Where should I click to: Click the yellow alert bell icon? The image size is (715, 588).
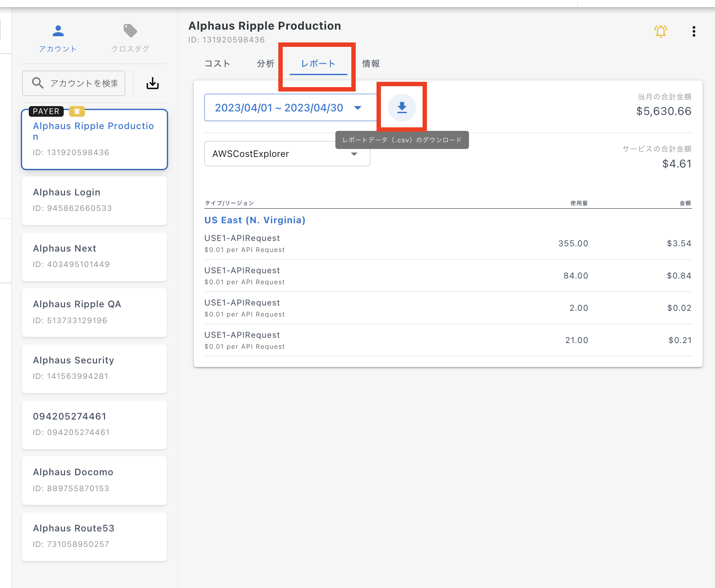coord(661,31)
